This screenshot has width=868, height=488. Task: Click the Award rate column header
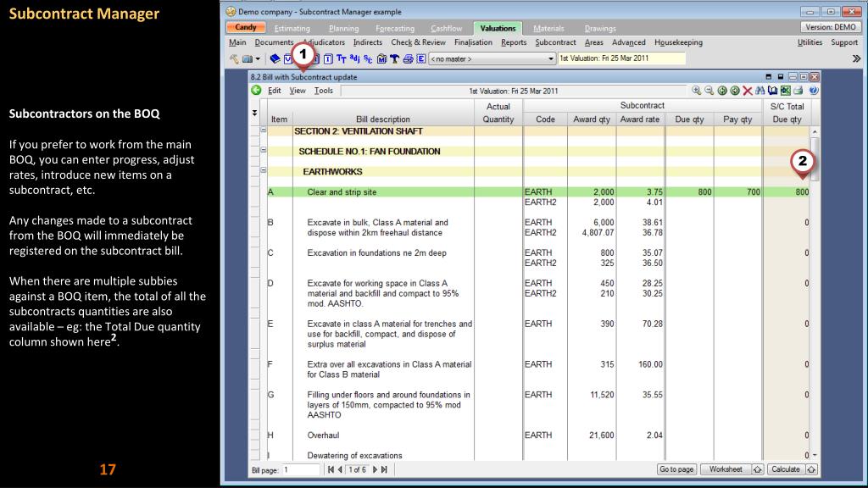point(640,119)
